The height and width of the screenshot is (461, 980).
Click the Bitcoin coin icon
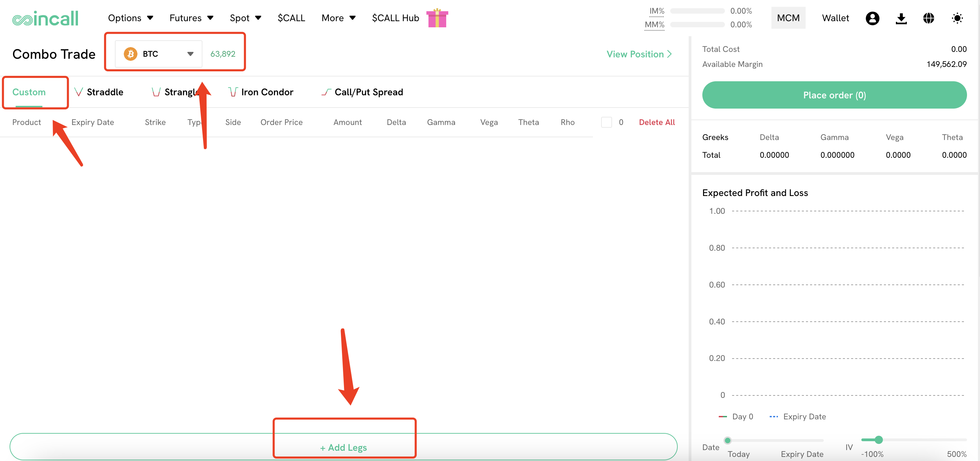tap(131, 54)
